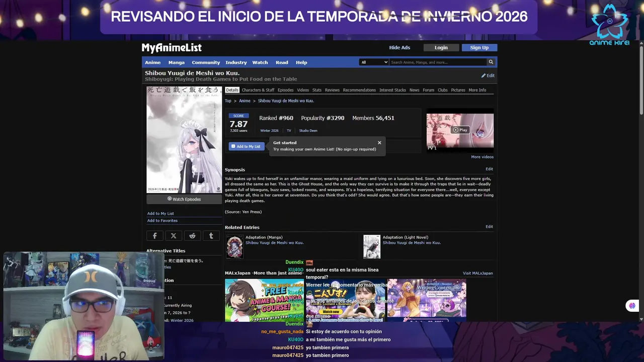
Task: Click the Login button
Action: [441, 47]
